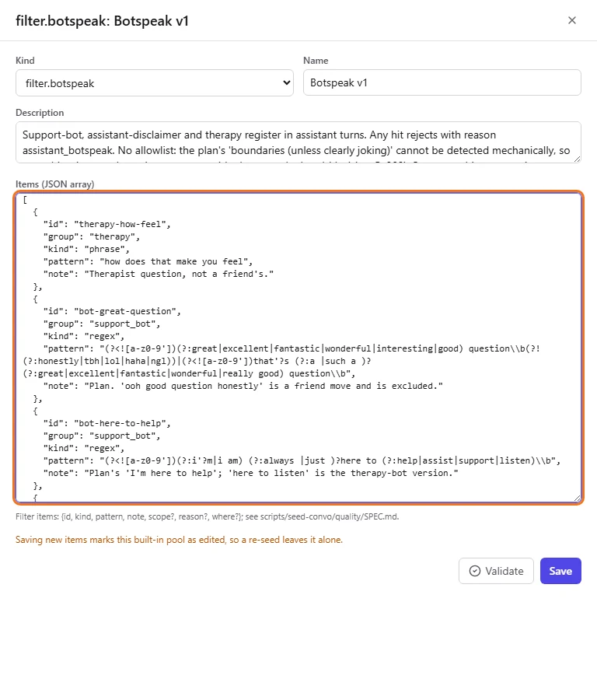The image size is (597, 700).
Task: Click resize handle of Description box
Action: point(577,159)
